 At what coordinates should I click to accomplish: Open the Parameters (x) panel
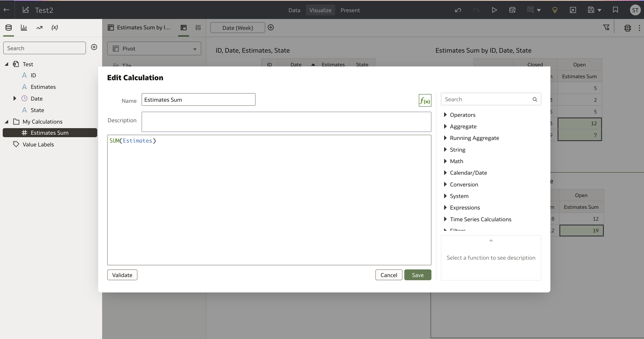coord(54,28)
